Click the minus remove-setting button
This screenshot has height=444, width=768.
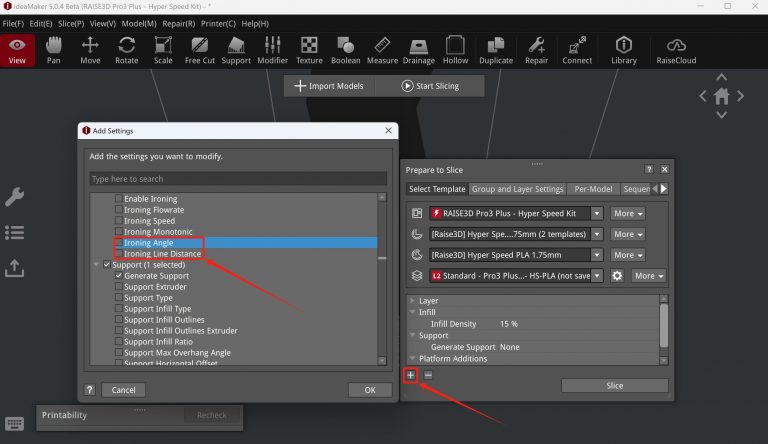pos(428,375)
